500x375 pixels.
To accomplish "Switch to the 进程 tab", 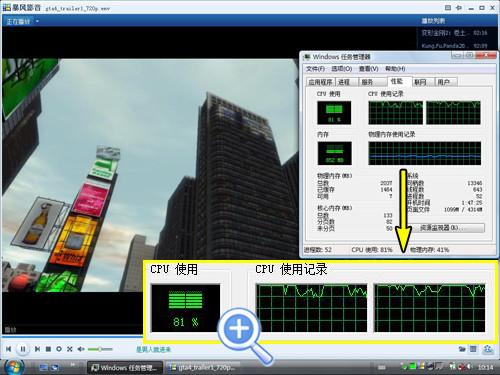I will [344, 82].
